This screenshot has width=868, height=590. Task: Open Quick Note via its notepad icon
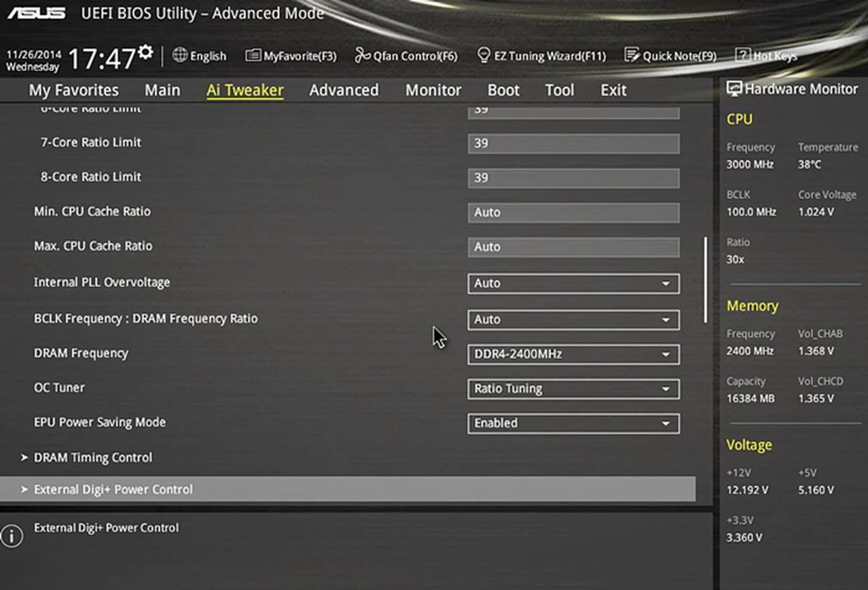tap(631, 55)
